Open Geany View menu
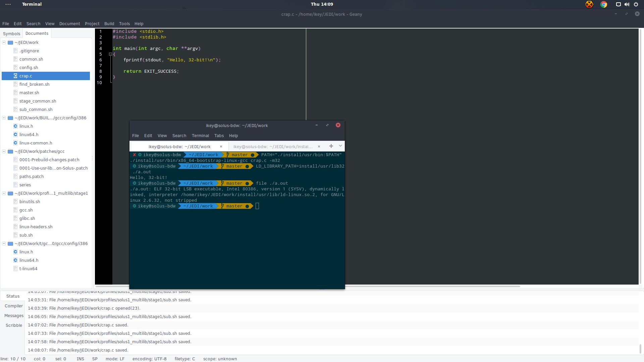This screenshot has width=644, height=362. click(50, 24)
